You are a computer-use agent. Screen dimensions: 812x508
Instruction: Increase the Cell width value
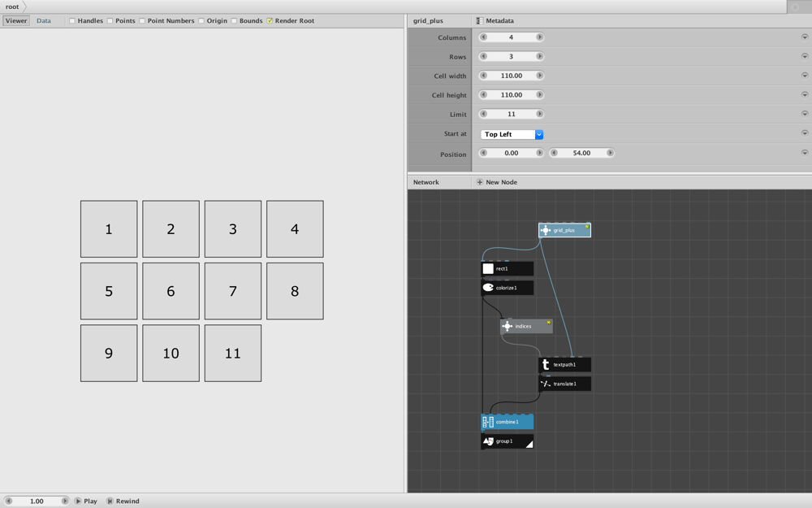point(539,75)
